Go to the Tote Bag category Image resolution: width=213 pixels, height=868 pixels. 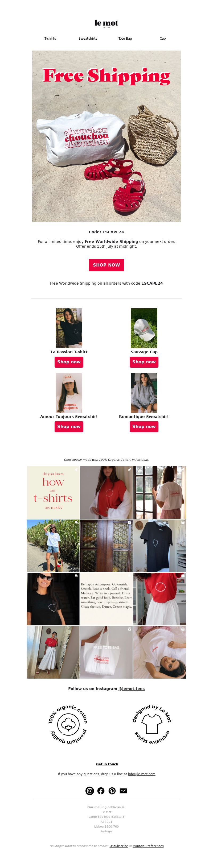(x=125, y=38)
